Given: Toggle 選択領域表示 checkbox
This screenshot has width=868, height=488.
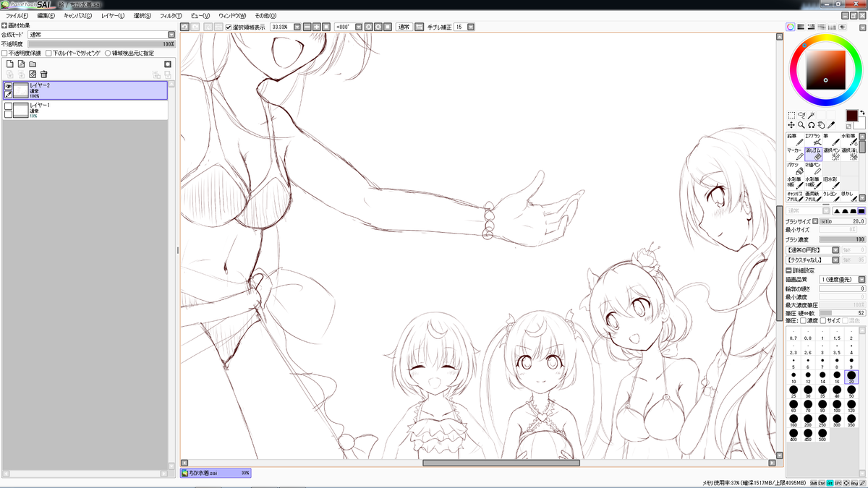Looking at the screenshot, I should (x=229, y=27).
